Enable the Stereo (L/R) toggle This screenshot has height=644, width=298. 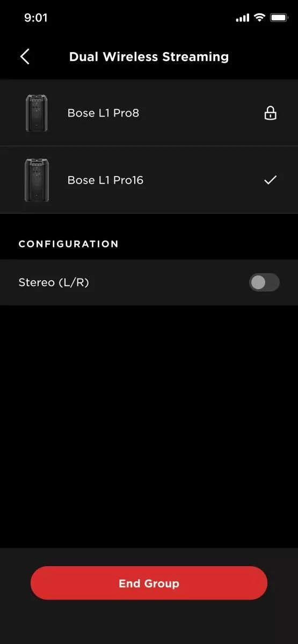tap(264, 282)
